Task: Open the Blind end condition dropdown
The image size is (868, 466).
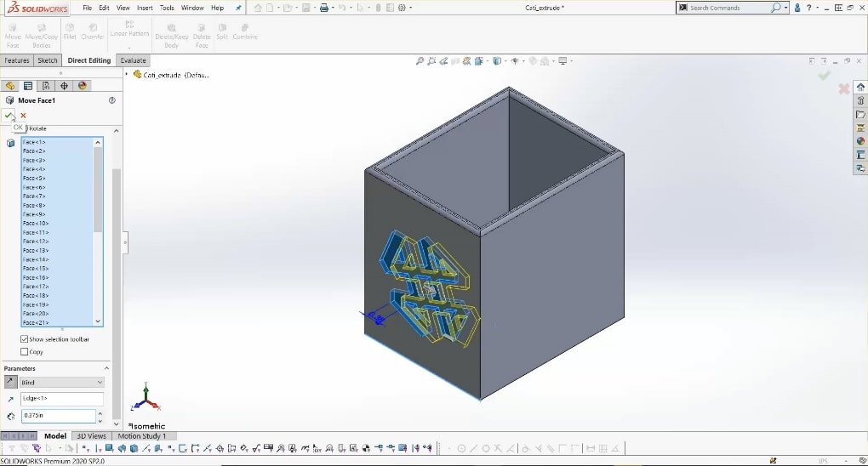Action: [62, 383]
